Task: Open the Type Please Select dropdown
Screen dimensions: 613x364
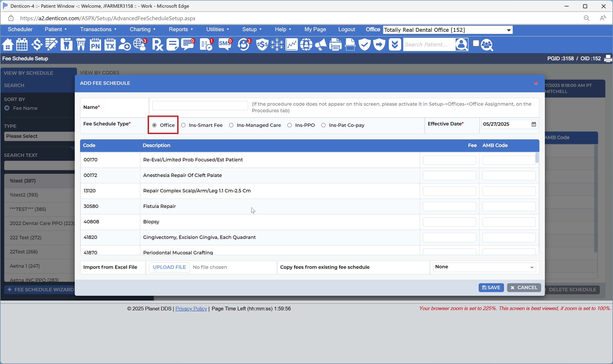Action: click(x=39, y=136)
